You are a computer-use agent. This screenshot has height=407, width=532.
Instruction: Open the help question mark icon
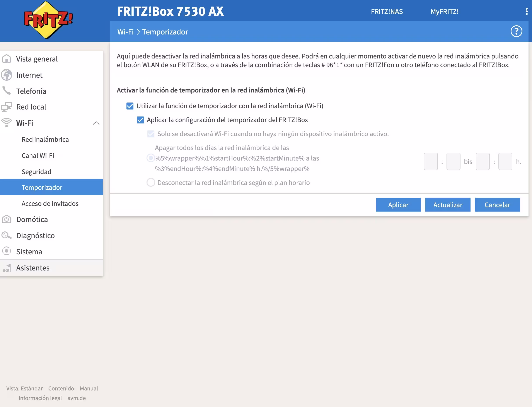[516, 31]
